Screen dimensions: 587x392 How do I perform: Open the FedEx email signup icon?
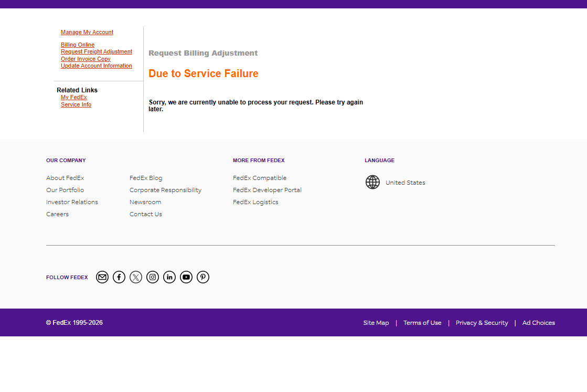click(x=102, y=277)
